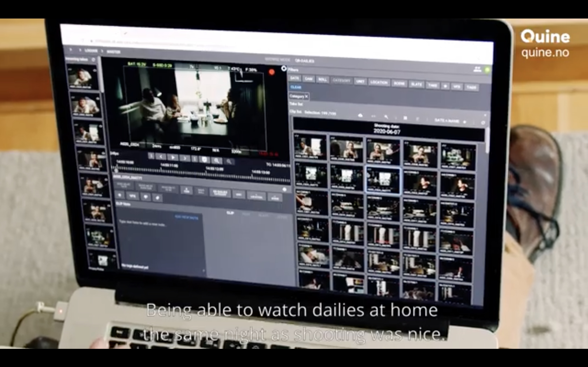Image resolution: width=588 pixels, height=367 pixels.
Task: Select the CLIP tab in notes panel
Action: pos(230,213)
